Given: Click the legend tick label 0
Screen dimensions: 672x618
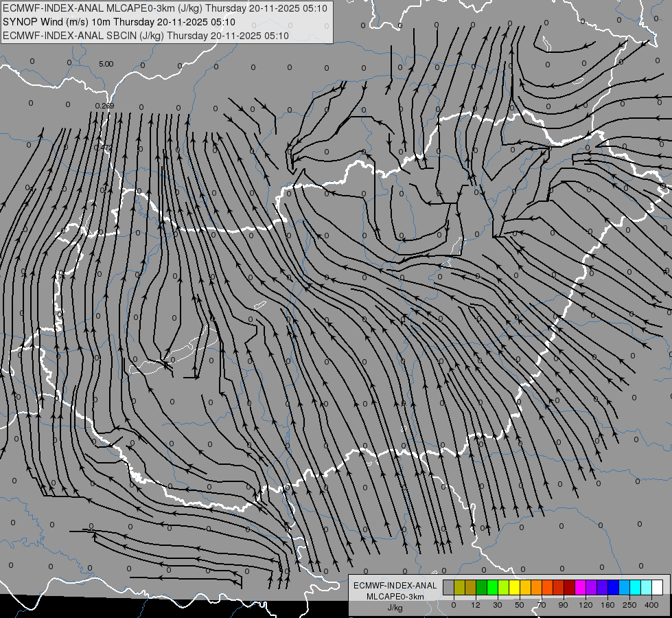Looking at the screenshot, I should point(454,605).
